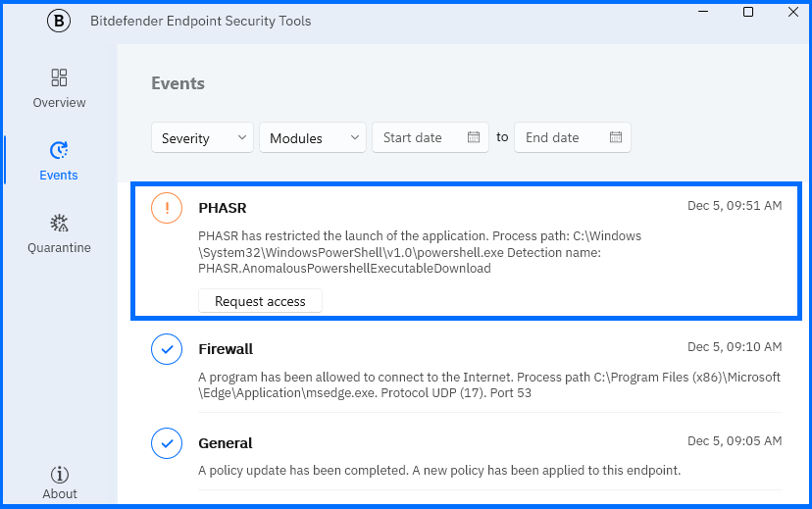Screen dimensions: 812x509
Task: Open calendar icon in End date field
Action: tap(616, 137)
